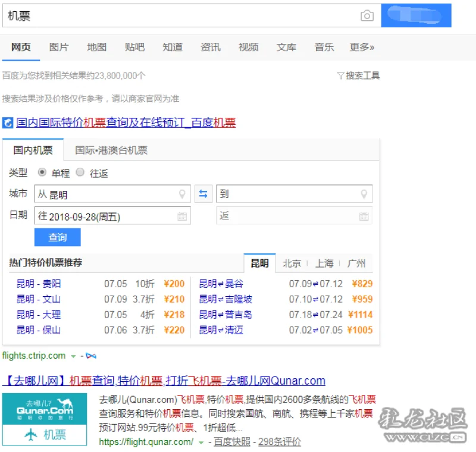
Task: Select the 往返 round-trip radio button
Action: tap(80, 172)
